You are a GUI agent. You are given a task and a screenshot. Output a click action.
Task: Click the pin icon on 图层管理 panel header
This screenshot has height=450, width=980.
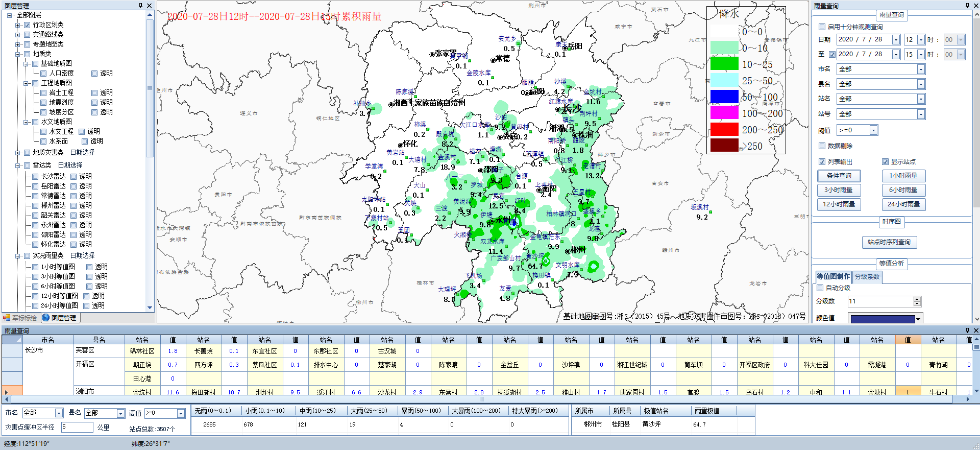(140, 6)
